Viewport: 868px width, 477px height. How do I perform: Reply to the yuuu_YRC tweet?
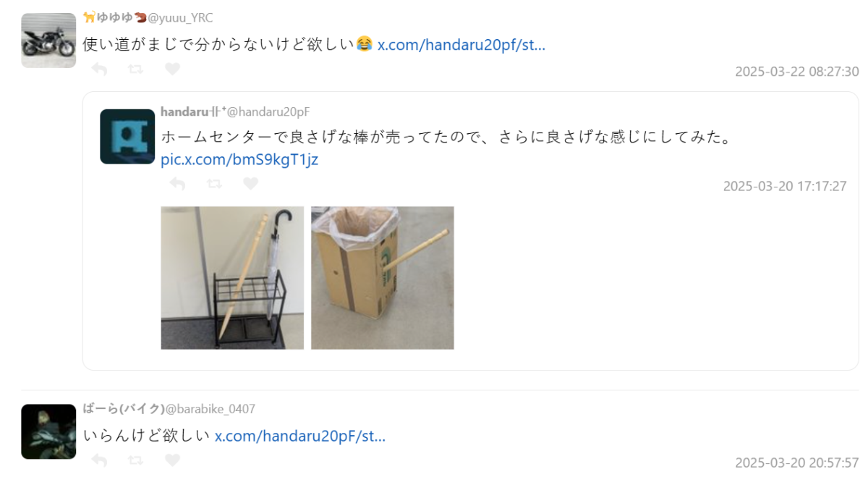coord(99,69)
